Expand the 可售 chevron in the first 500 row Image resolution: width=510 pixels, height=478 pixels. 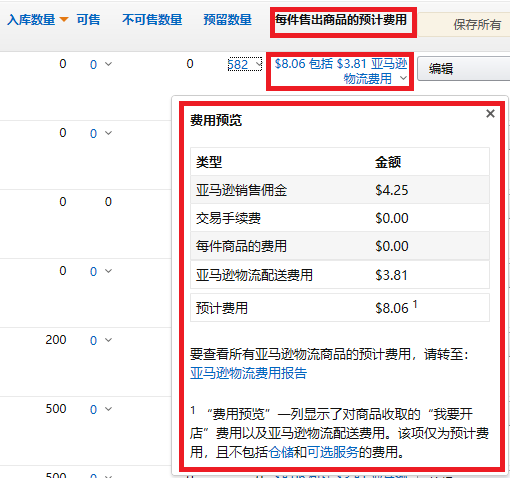(x=108, y=409)
